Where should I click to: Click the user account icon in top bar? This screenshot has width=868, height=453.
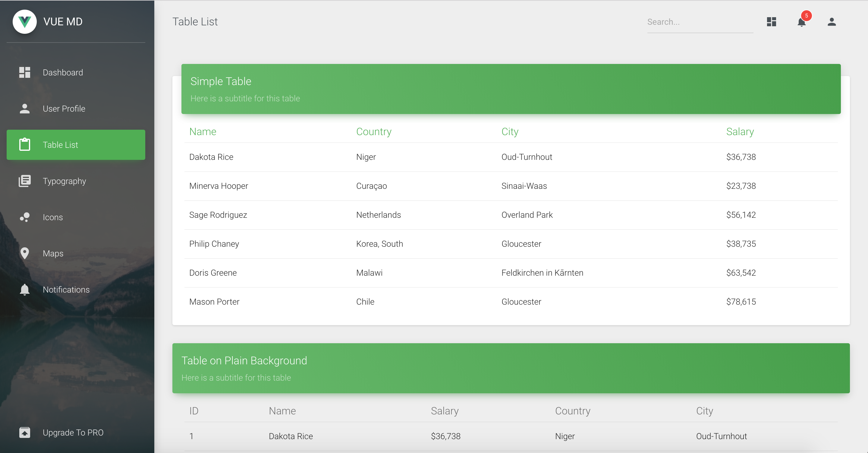click(x=831, y=22)
